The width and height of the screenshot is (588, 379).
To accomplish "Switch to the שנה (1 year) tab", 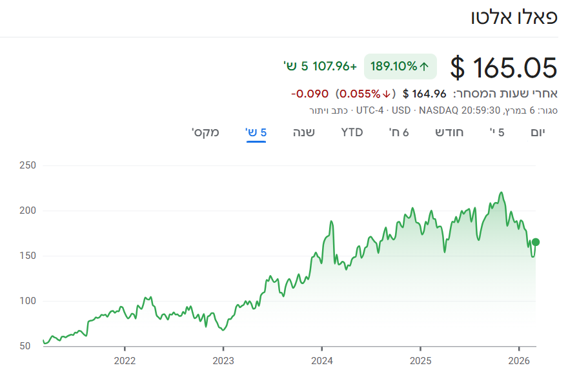I will coord(304,132).
